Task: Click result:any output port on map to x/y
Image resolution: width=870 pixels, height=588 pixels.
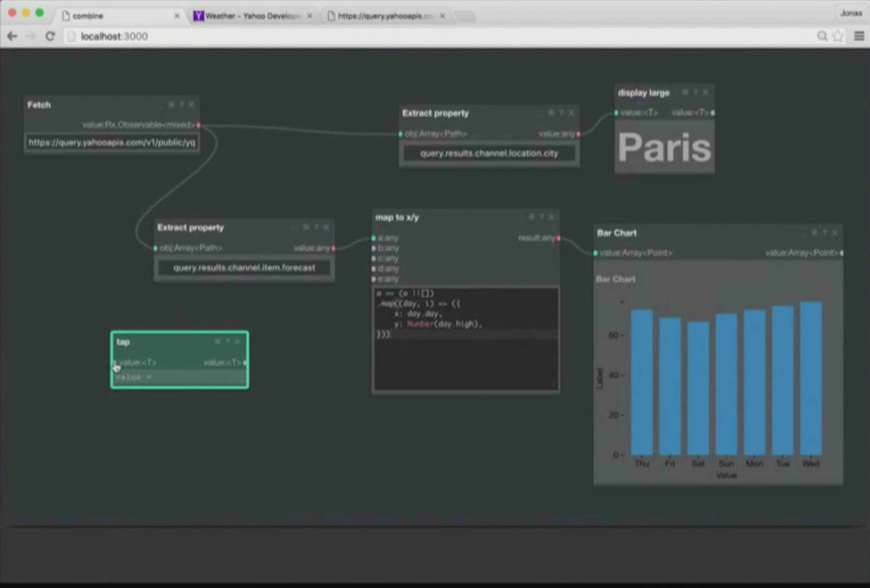Action: 558,238
